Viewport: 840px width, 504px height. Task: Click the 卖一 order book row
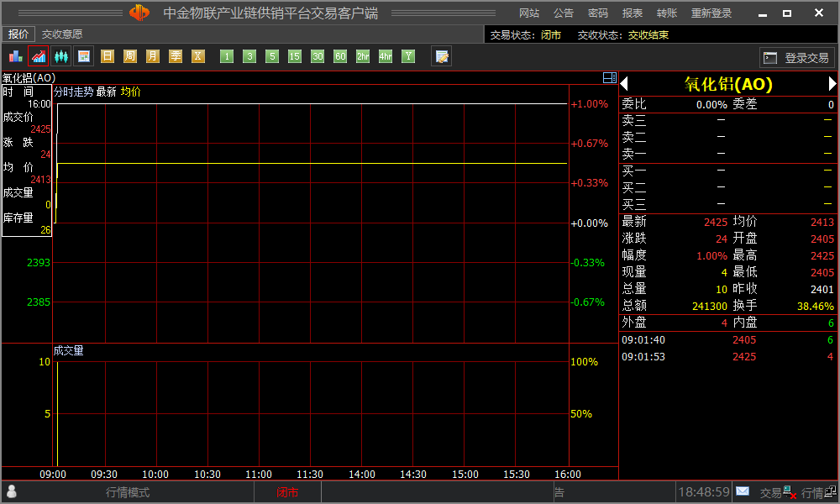click(727, 155)
